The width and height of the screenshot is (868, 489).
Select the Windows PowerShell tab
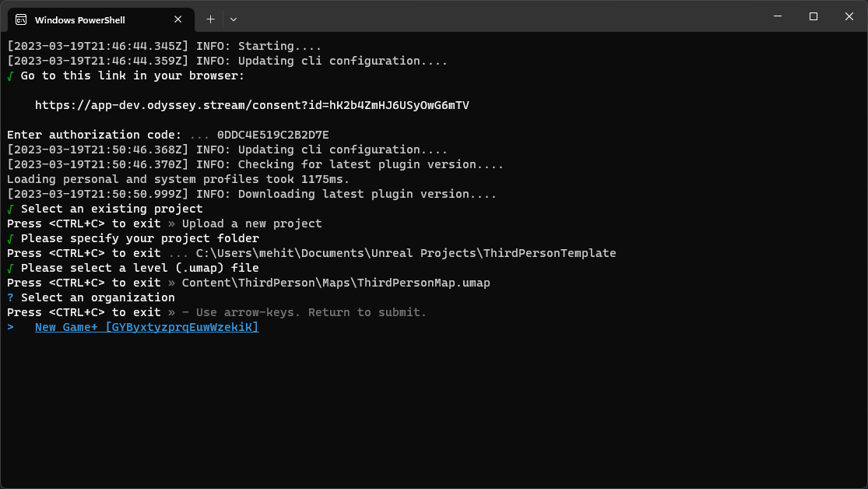(100, 20)
